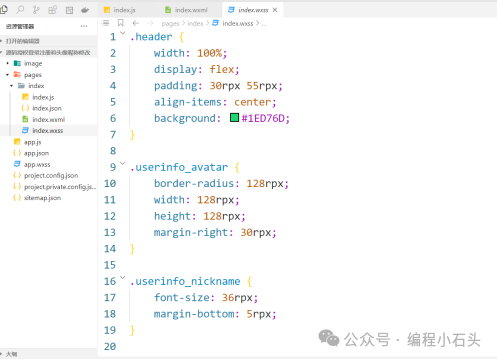Open the Search magnifier icon
The width and height of the screenshot is (497, 360).
tap(20, 10)
